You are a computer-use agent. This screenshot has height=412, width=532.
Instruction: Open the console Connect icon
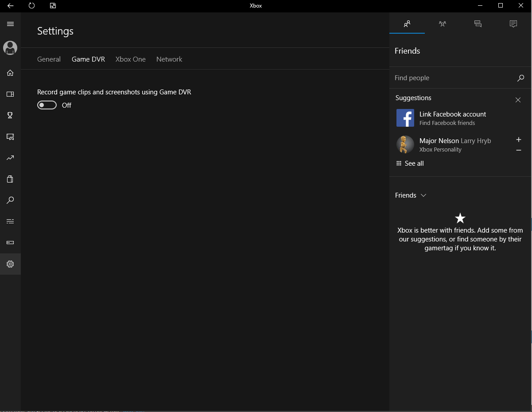pyautogui.click(x=10, y=243)
